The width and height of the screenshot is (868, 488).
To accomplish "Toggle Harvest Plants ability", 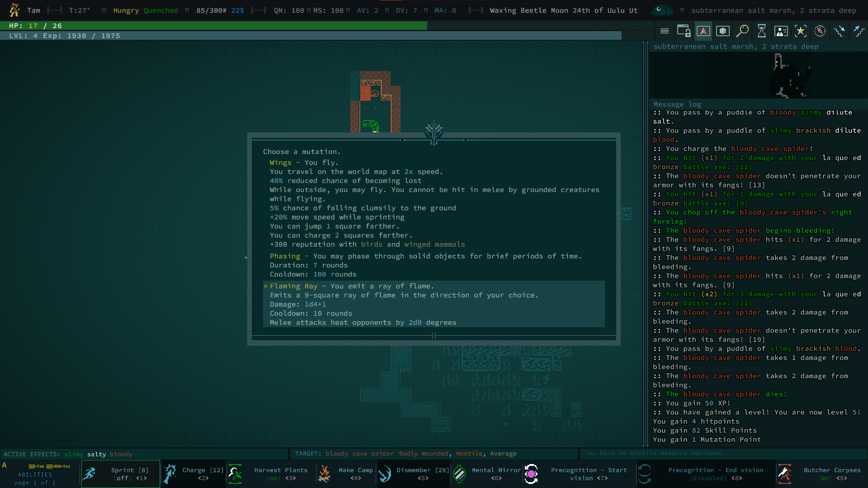I will tap(270, 474).
